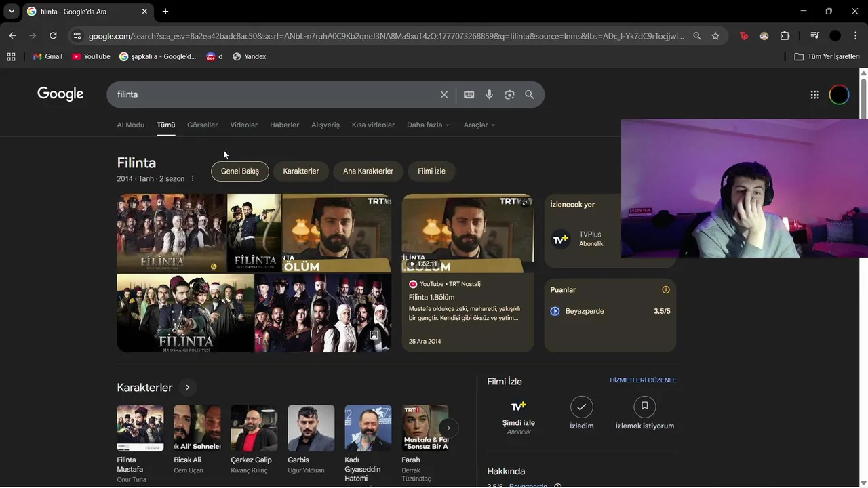Select the Genel Bakış chip
This screenshot has width=868, height=488.
click(x=240, y=171)
